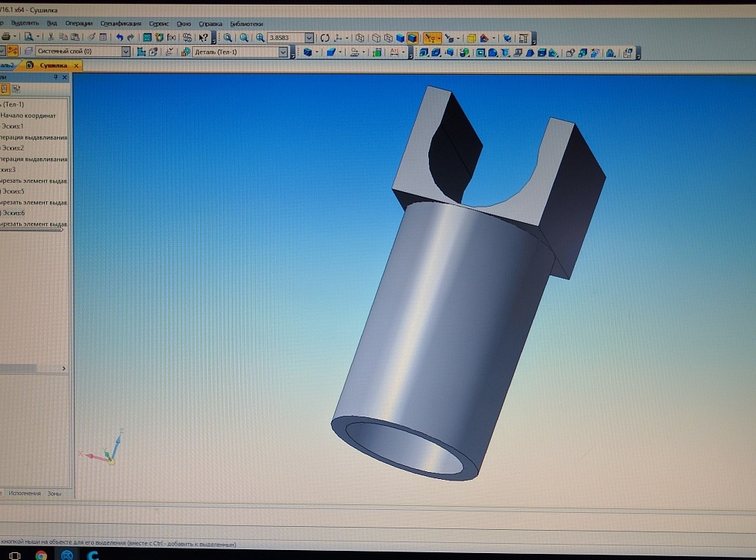This screenshot has width=756, height=560.
Task: Open the Окно menu
Action: click(x=184, y=24)
